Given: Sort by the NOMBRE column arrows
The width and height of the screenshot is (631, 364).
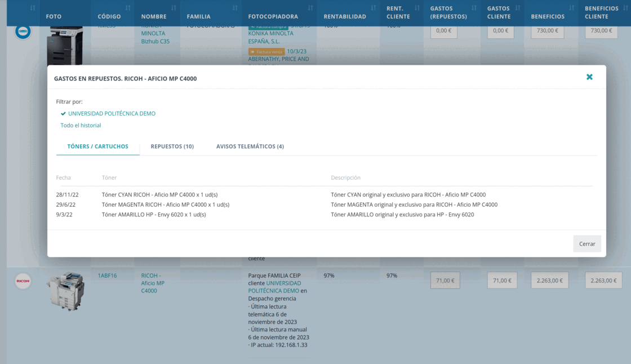Looking at the screenshot, I should (174, 8).
